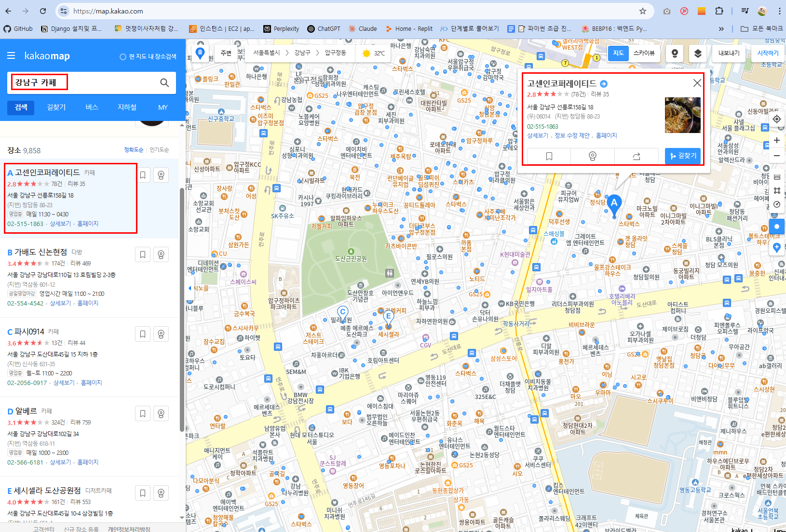Open the kakaomap hamburger menu

click(11, 56)
